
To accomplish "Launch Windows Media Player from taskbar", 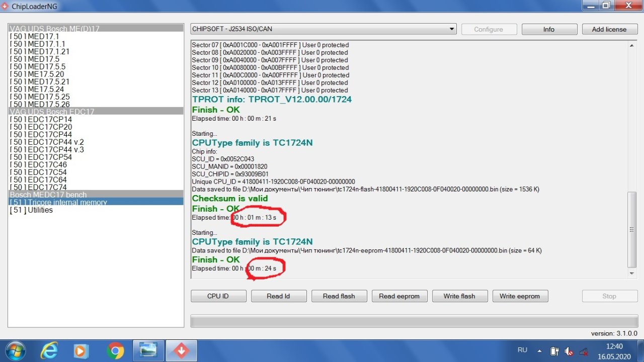I will [81, 350].
